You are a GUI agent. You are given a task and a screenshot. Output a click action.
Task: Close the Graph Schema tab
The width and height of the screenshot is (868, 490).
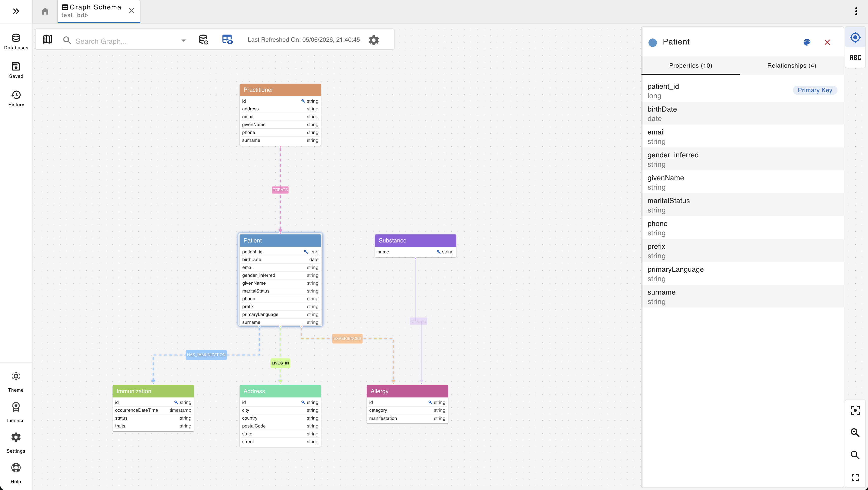tap(131, 11)
